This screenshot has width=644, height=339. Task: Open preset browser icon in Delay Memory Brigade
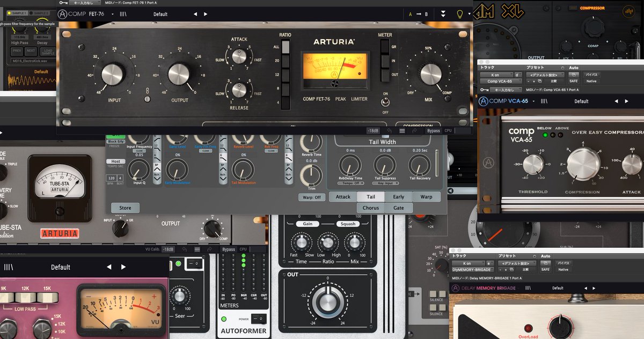pyautogui.click(x=529, y=288)
